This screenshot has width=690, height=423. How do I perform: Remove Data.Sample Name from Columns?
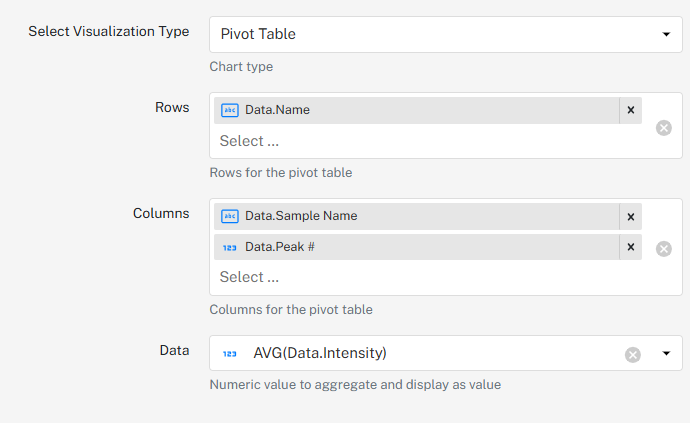631,217
